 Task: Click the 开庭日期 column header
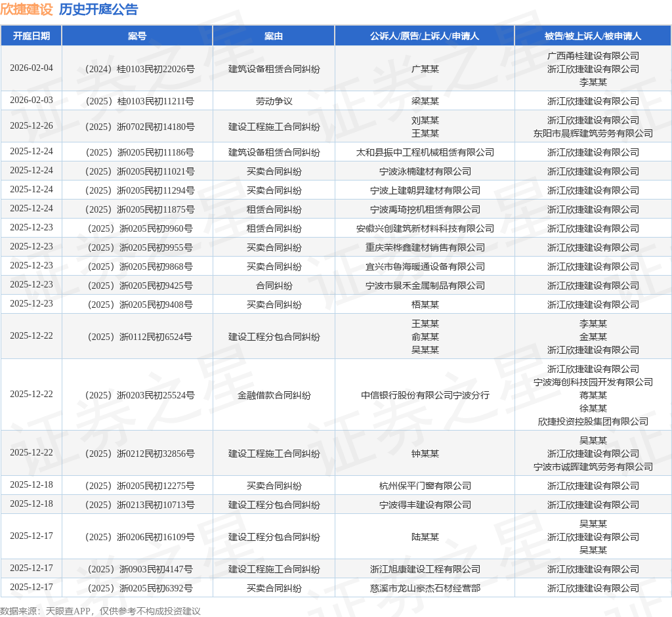[31, 36]
